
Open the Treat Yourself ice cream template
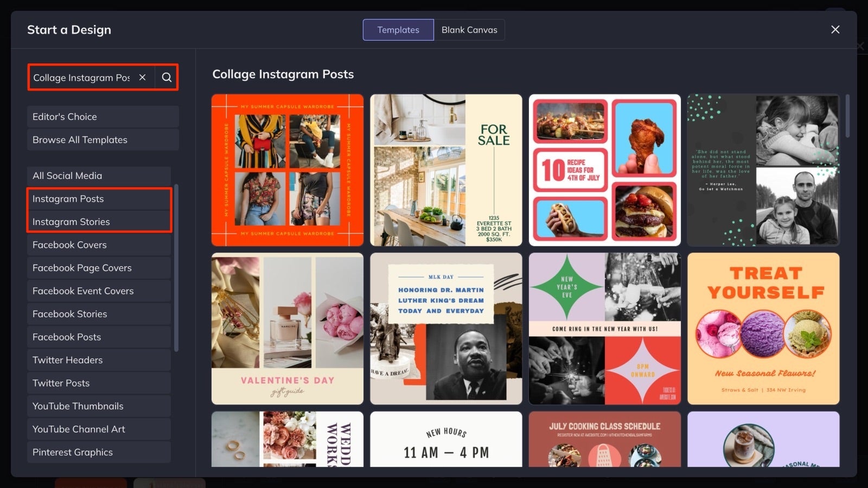point(763,329)
